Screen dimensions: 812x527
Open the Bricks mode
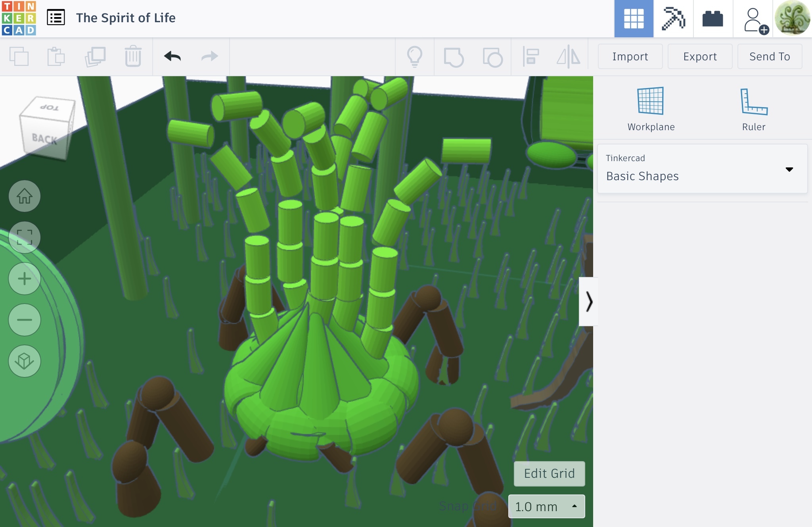click(x=712, y=19)
